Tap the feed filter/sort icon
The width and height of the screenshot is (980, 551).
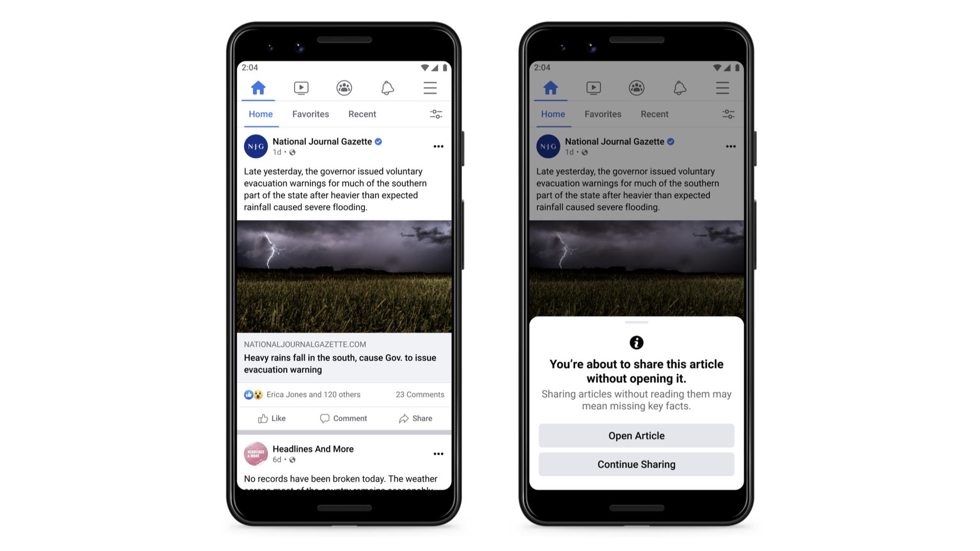(437, 114)
